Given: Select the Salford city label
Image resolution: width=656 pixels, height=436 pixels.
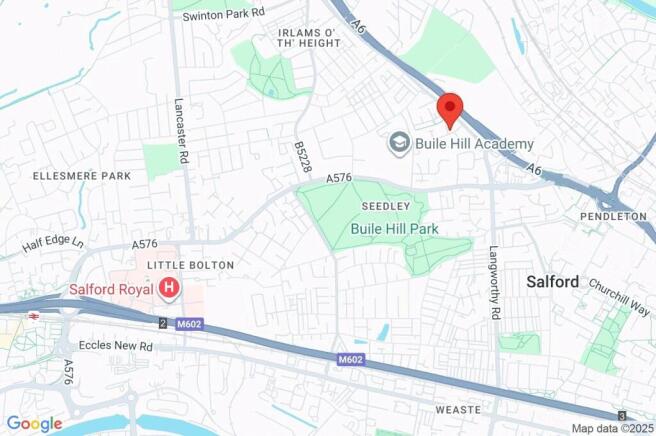Looking at the screenshot, I should (553, 282).
